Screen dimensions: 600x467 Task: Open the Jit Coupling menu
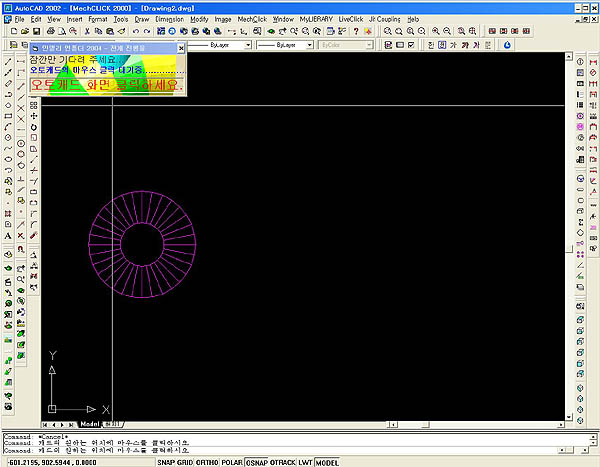coord(385,19)
